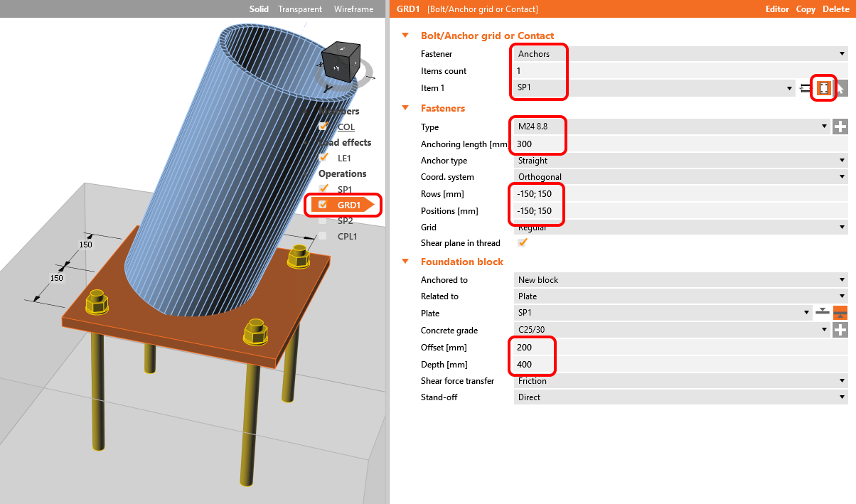856x504 pixels.
Task: Add new concrete grade with plus icon
Action: (x=840, y=330)
